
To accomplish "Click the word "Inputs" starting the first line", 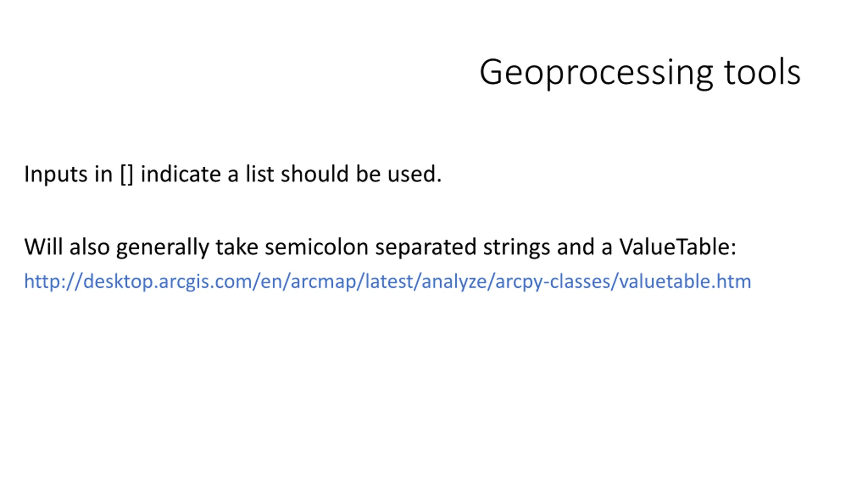I will tap(56, 175).
